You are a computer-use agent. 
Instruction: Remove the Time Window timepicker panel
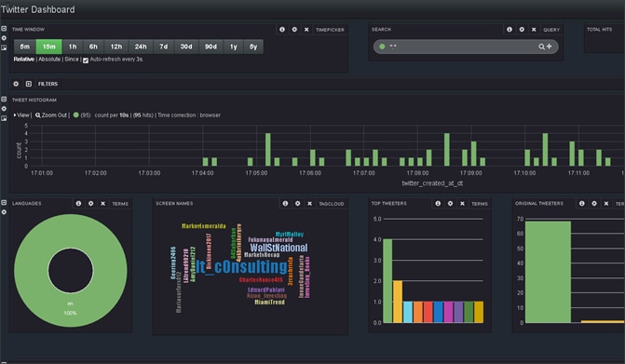(x=306, y=30)
